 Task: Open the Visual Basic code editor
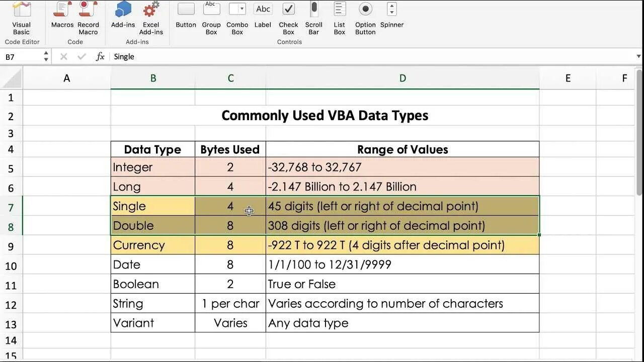pyautogui.click(x=21, y=18)
